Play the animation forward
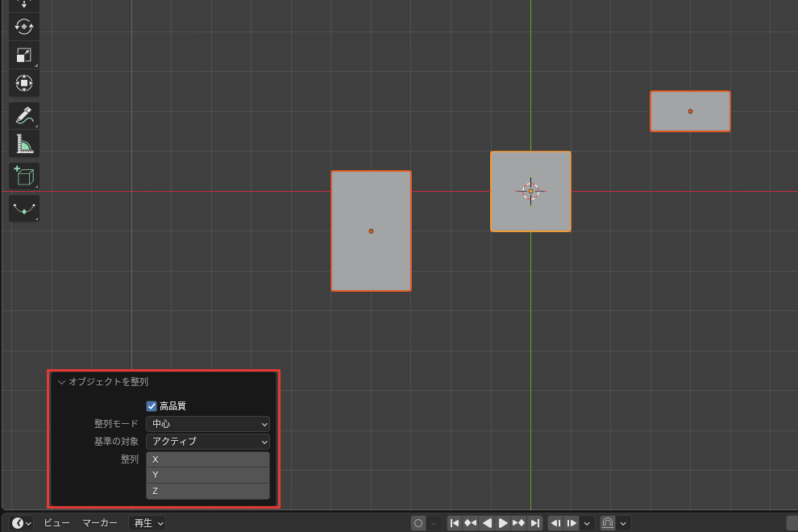Image resolution: width=798 pixels, height=532 pixels. [x=503, y=523]
